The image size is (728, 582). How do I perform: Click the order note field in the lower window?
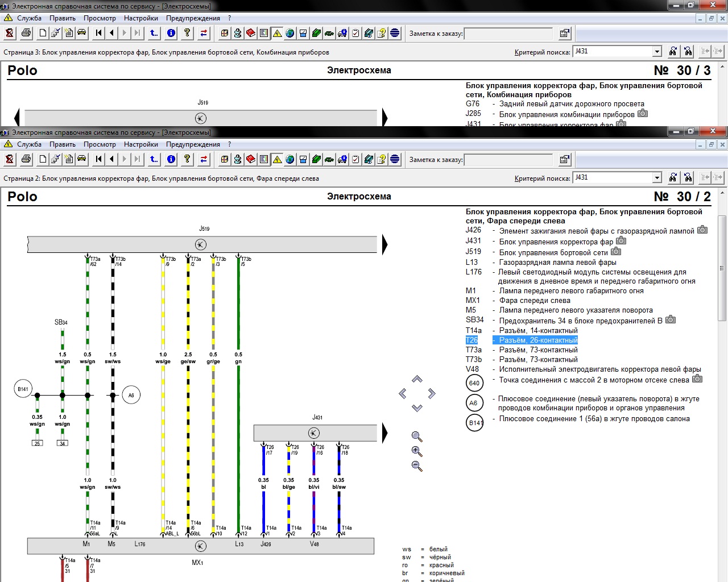[508, 160]
